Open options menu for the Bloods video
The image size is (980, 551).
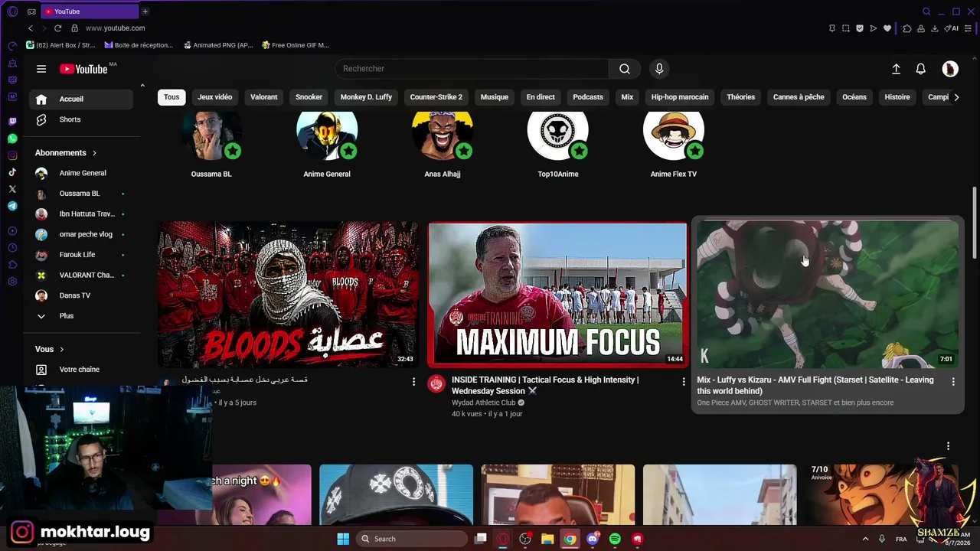[414, 381]
